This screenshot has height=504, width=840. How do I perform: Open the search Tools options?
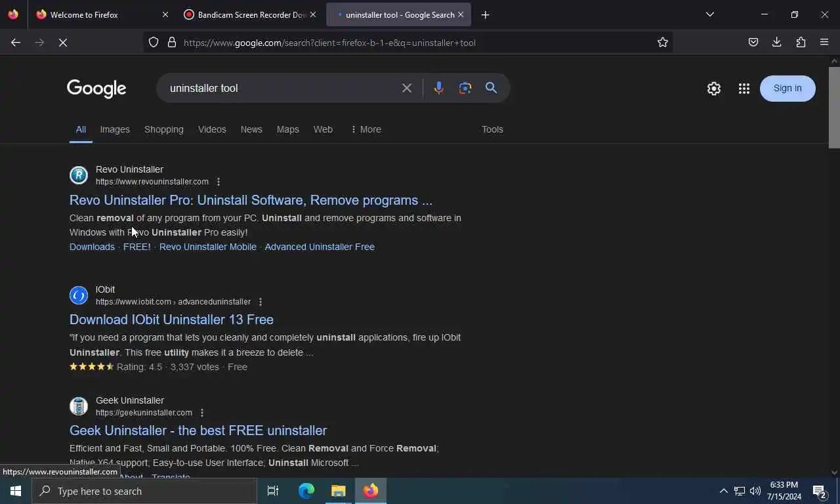point(492,129)
